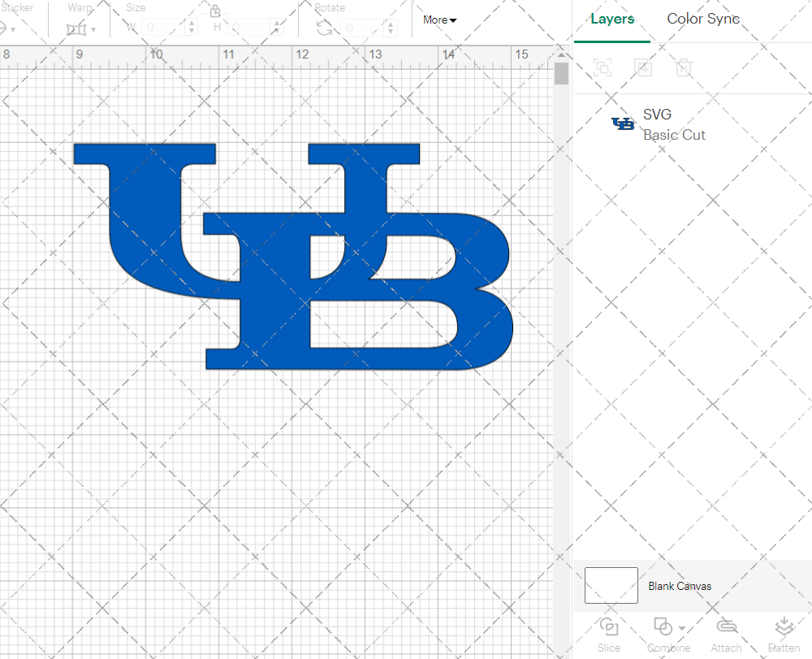The height and width of the screenshot is (659, 812).
Task: Switch to the Color Sync tab
Action: click(703, 19)
